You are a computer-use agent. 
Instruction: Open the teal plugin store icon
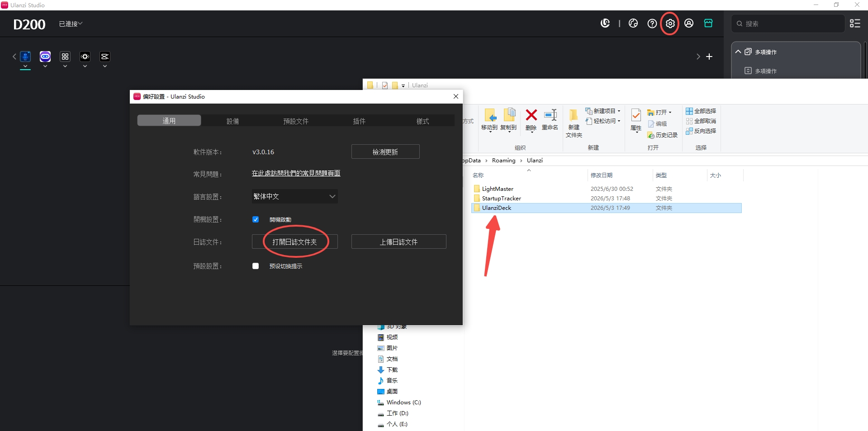[708, 23]
